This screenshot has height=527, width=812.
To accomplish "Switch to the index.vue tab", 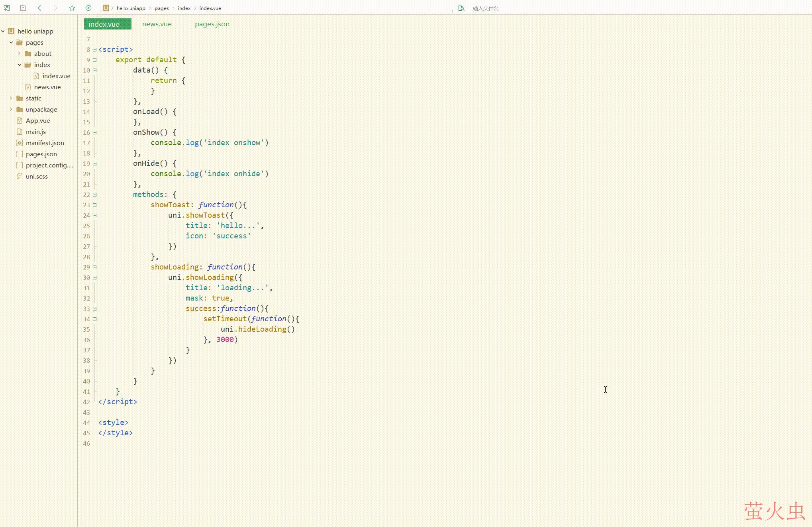I will click(108, 24).
